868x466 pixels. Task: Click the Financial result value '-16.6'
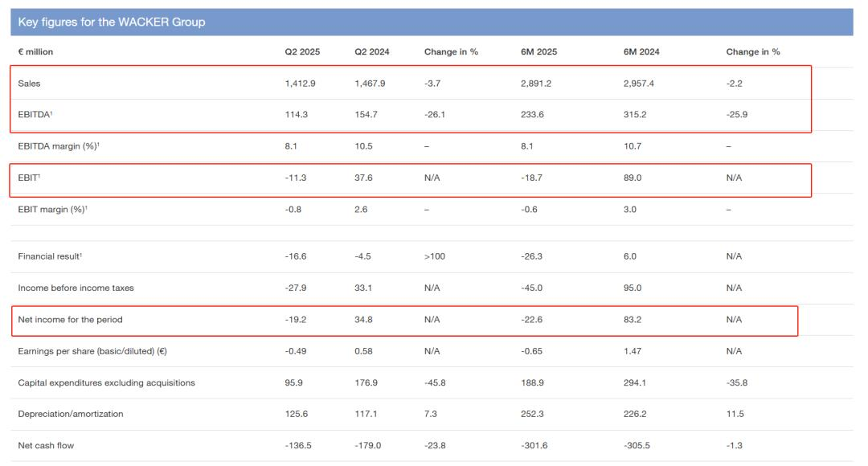pyautogui.click(x=296, y=256)
